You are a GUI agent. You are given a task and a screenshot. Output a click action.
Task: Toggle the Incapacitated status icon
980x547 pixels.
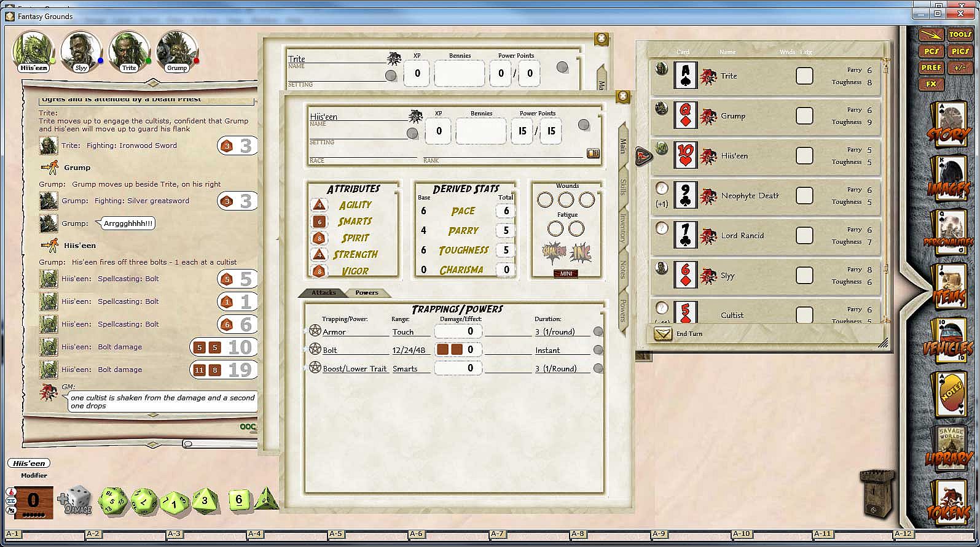click(581, 252)
